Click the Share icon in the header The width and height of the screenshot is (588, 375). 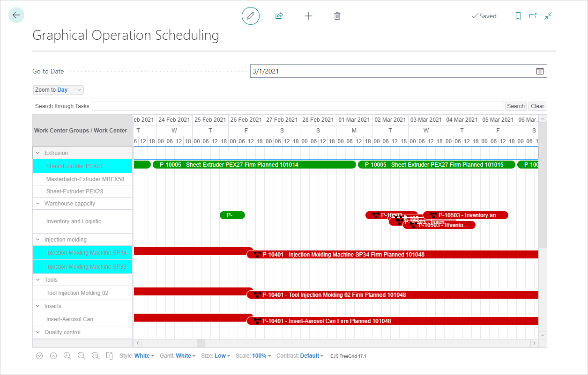[279, 15]
